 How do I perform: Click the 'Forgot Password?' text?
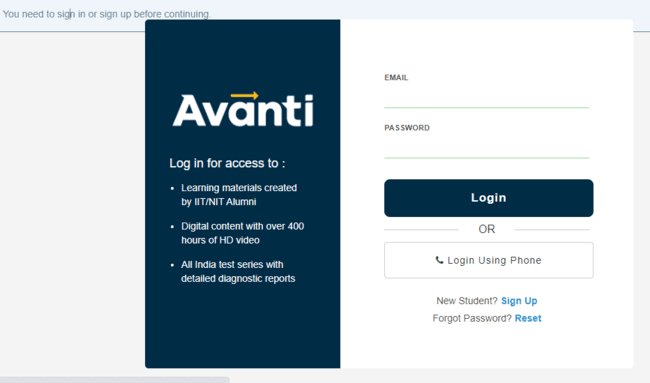pos(472,318)
